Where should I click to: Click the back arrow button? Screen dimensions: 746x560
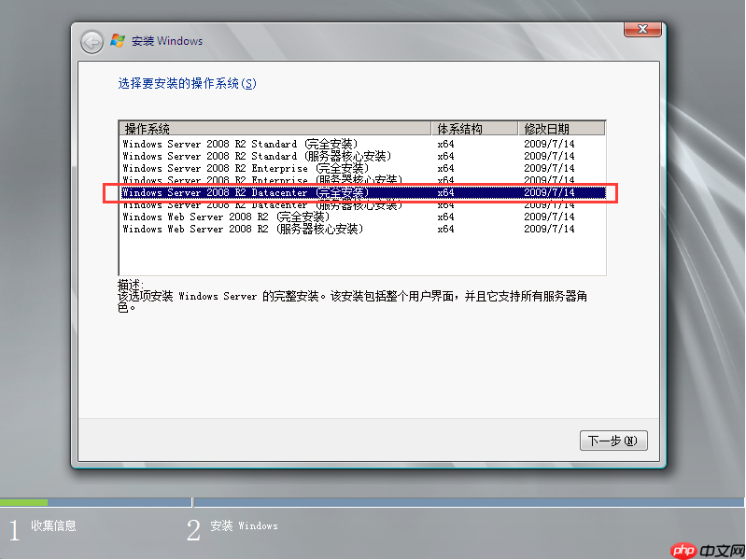91,42
